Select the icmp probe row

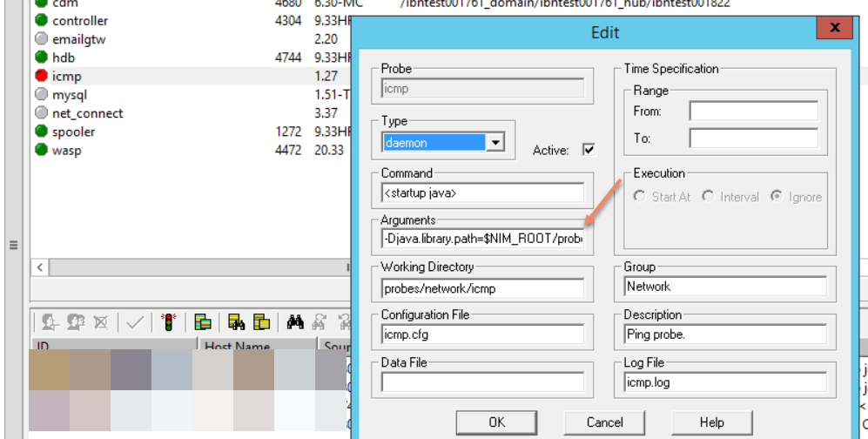click(x=191, y=76)
